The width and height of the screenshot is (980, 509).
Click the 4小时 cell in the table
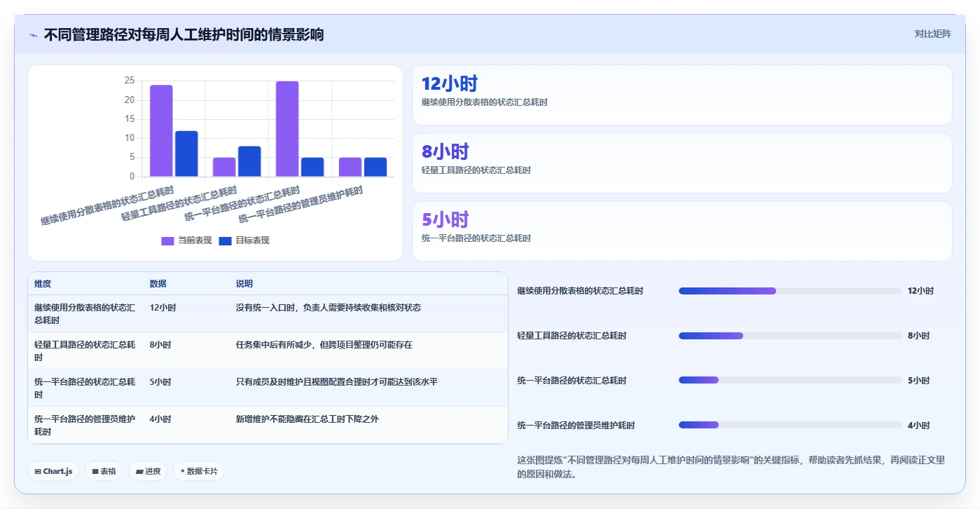point(160,419)
